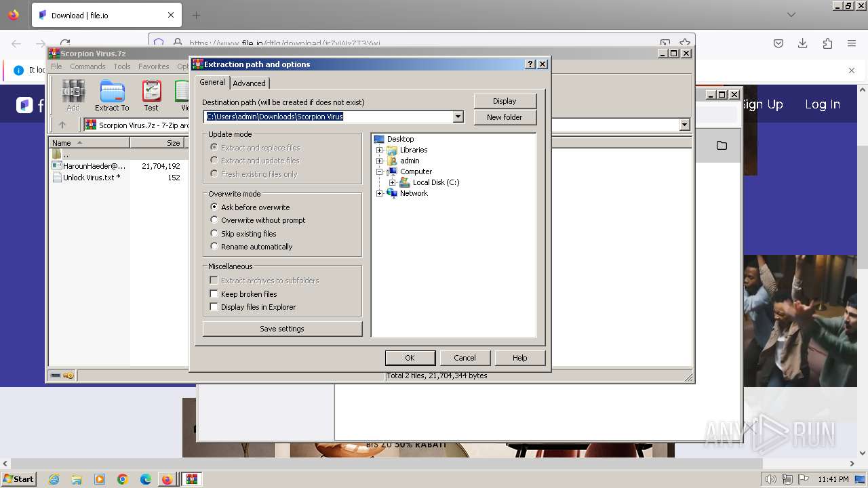The width and height of the screenshot is (868, 488).
Task: Select Computer in the folder tree
Action: click(x=416, y=171)
